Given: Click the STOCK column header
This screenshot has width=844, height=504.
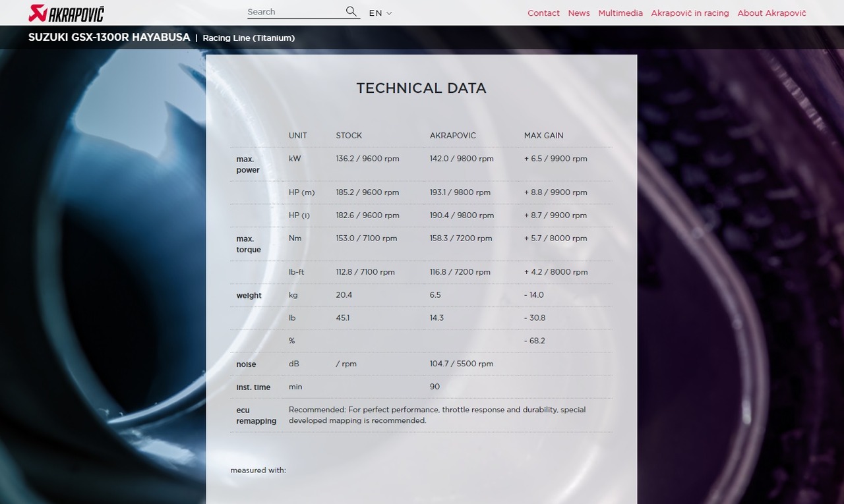Looking at the screenshot, I should coord(349,136).
